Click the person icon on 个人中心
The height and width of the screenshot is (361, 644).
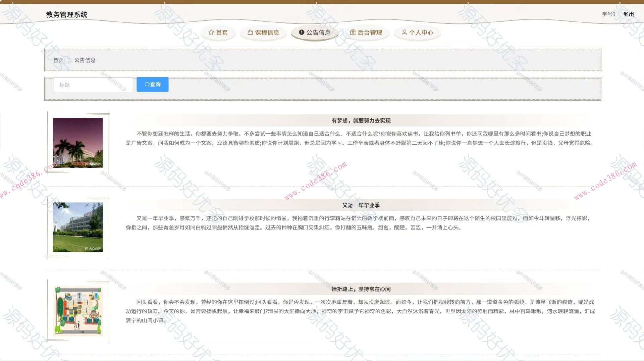click(404, 32)
